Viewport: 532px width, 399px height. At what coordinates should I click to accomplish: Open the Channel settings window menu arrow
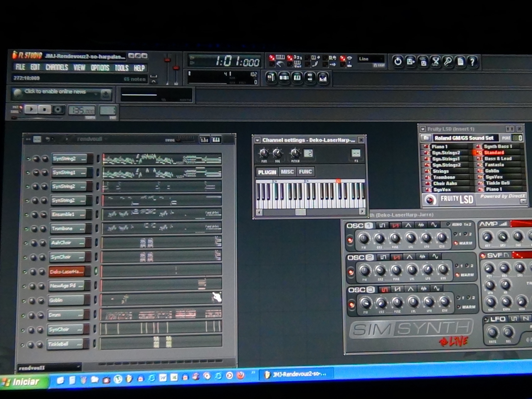pos(257,140)
